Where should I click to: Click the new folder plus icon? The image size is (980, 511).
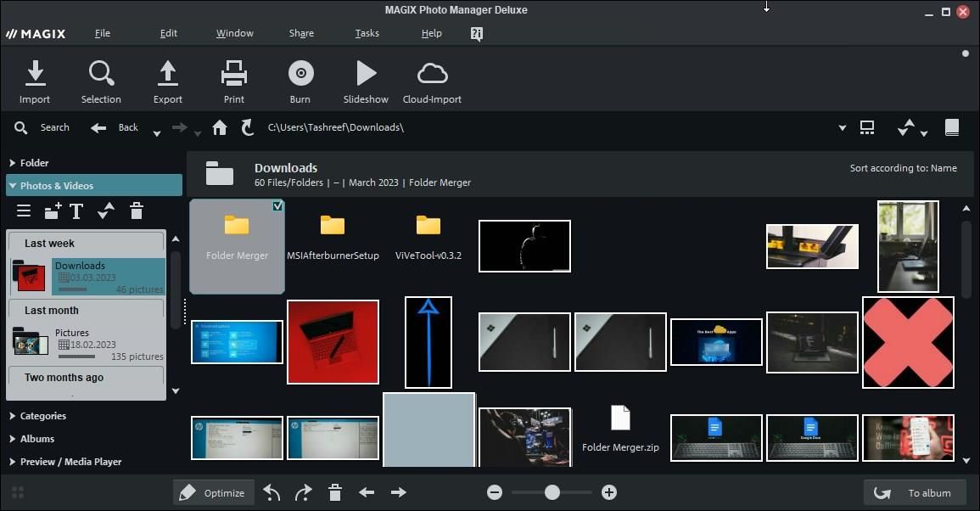point(53,211)
